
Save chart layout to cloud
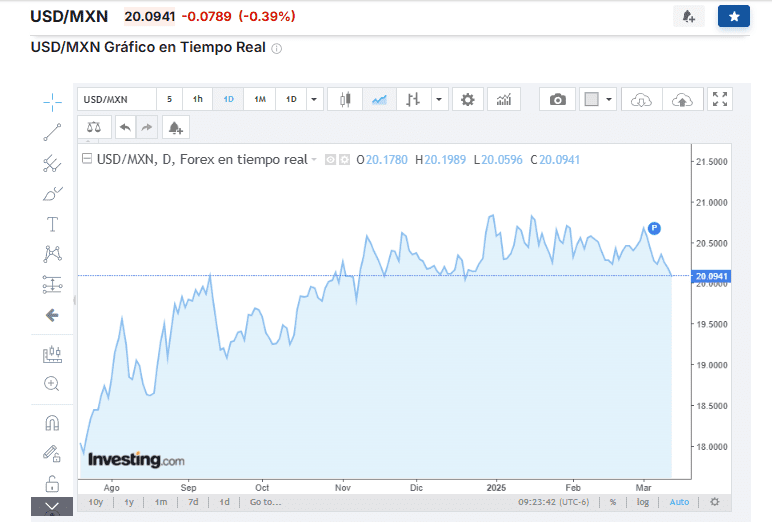682,99
